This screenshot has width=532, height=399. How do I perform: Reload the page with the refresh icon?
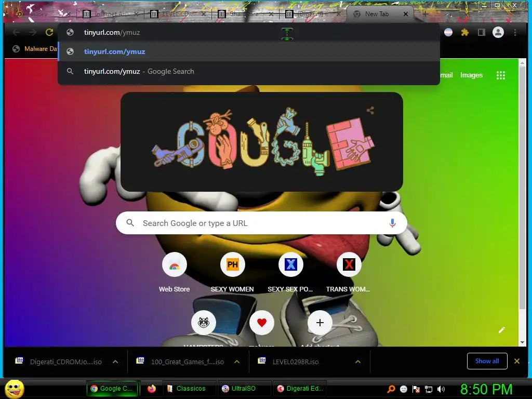[49, 32]
